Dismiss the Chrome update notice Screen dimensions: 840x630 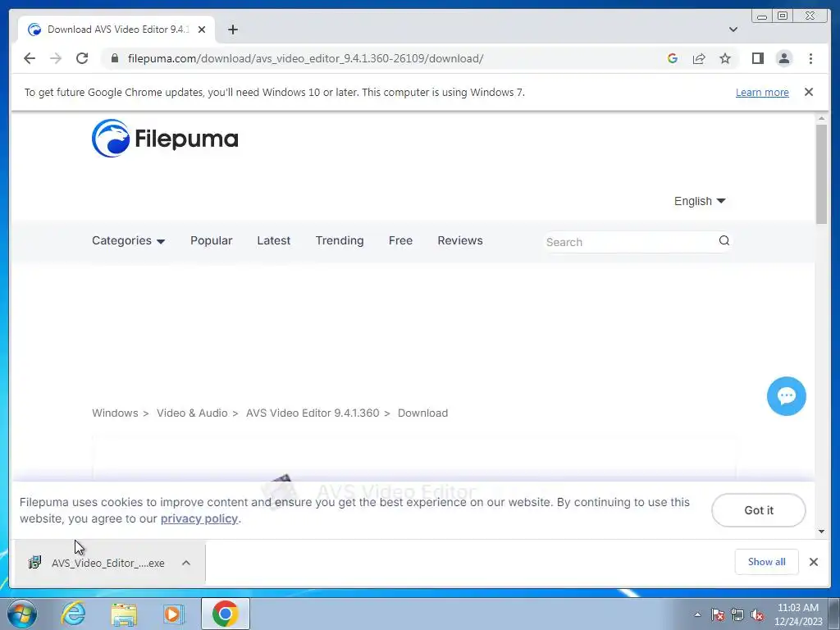[x=808, y=92]
